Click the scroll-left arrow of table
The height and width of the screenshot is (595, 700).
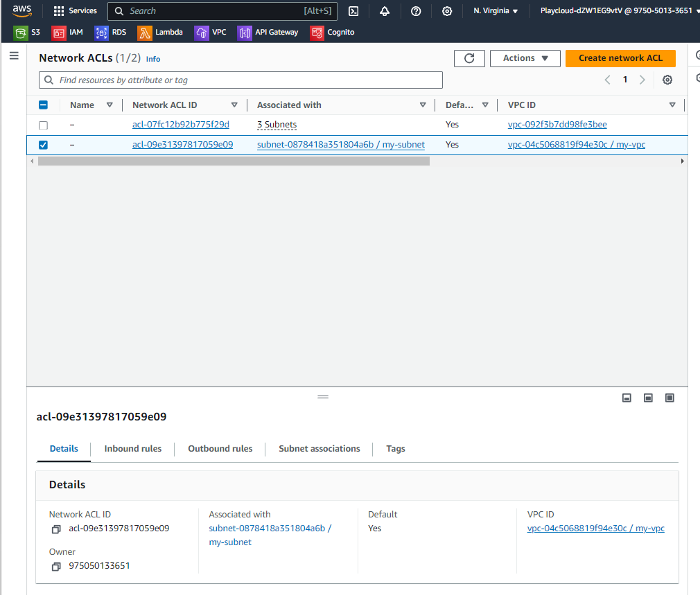(32, 161)
